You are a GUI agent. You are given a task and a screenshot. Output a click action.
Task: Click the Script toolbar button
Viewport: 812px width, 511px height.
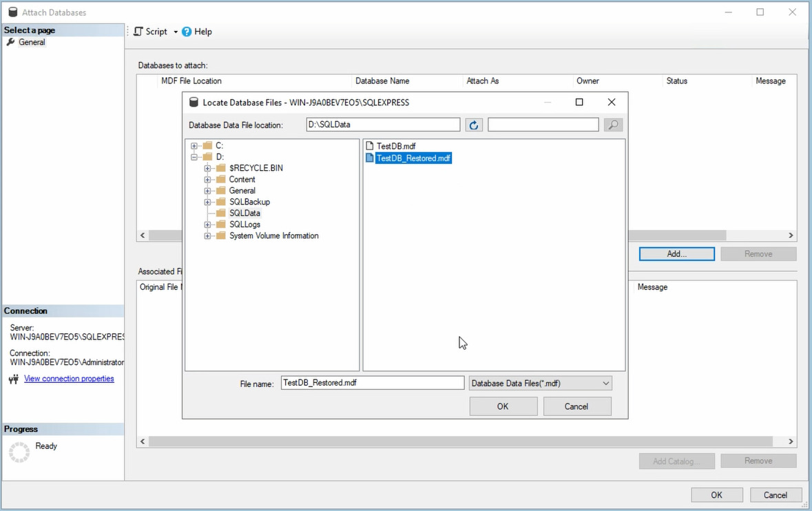[152, 32]
